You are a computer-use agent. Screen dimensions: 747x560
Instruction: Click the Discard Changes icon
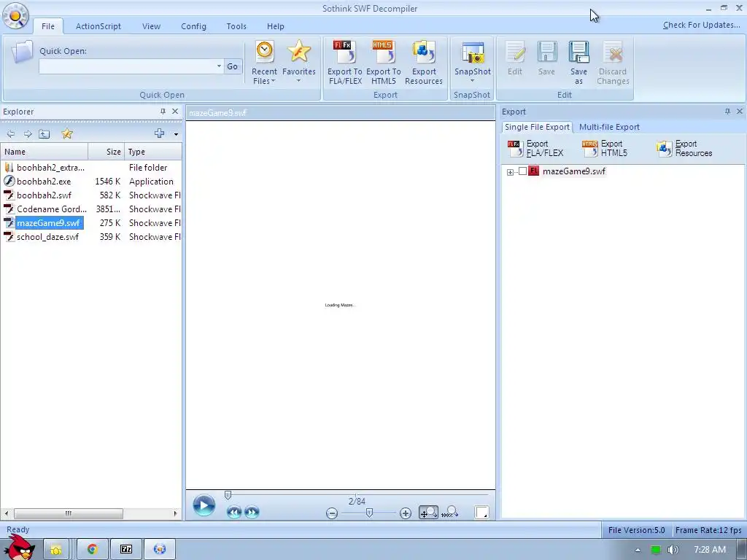613,52
